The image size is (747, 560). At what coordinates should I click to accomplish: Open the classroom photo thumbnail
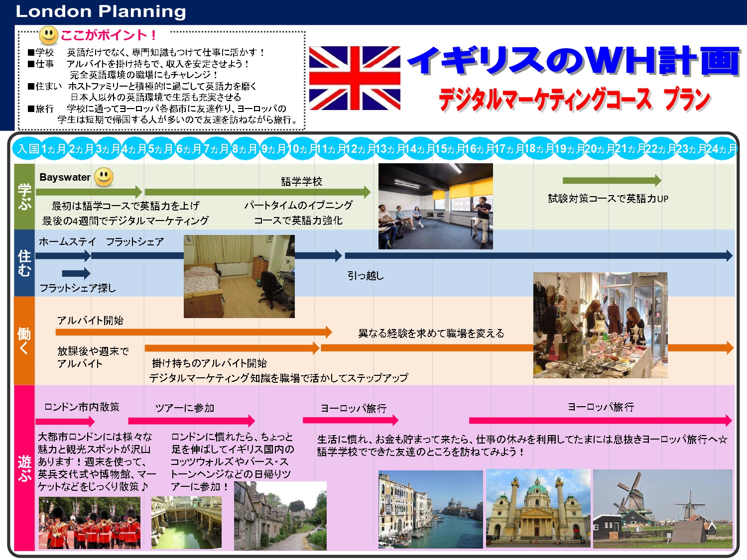click(435, 206)
